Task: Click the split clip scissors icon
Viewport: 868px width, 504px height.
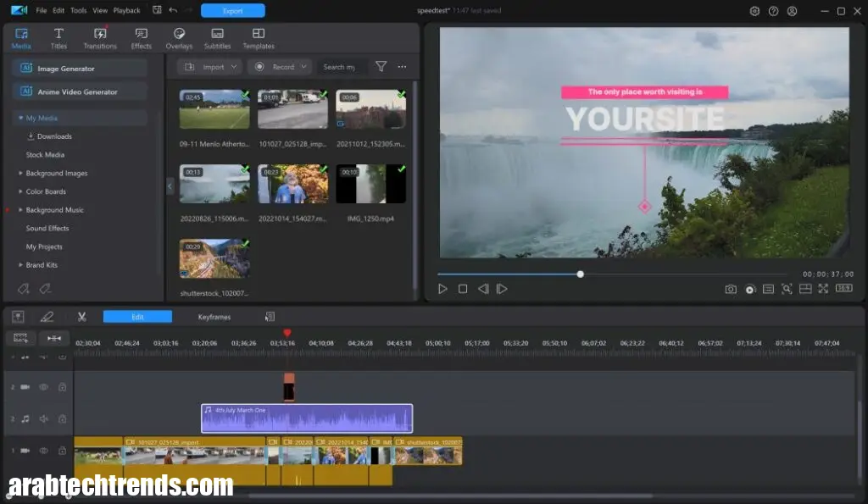Action: click(x=82, y=317)
